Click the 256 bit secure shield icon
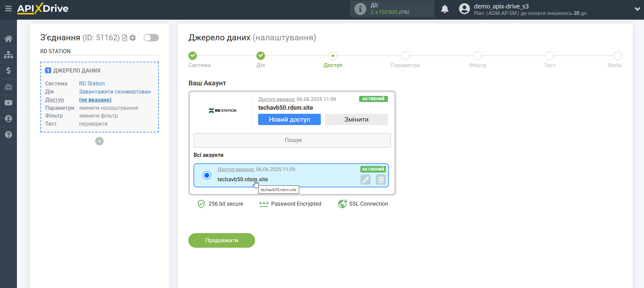 coord(201,204)
